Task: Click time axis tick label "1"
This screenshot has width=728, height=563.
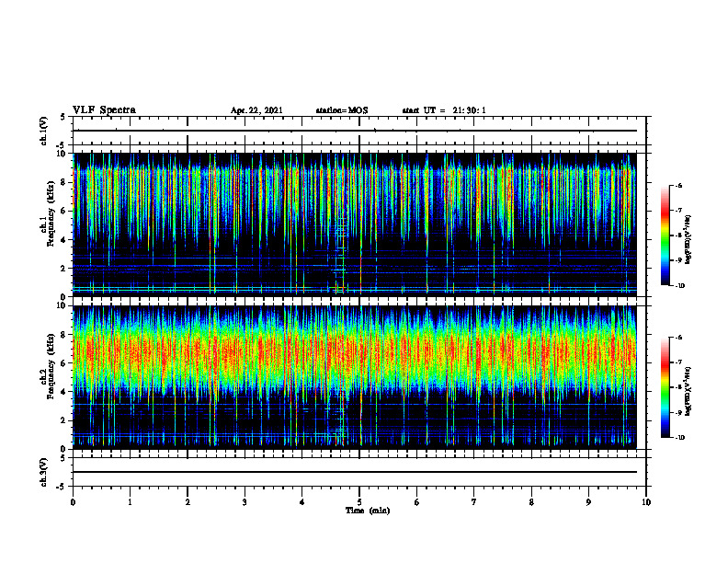Action: (x=130, y=502)
